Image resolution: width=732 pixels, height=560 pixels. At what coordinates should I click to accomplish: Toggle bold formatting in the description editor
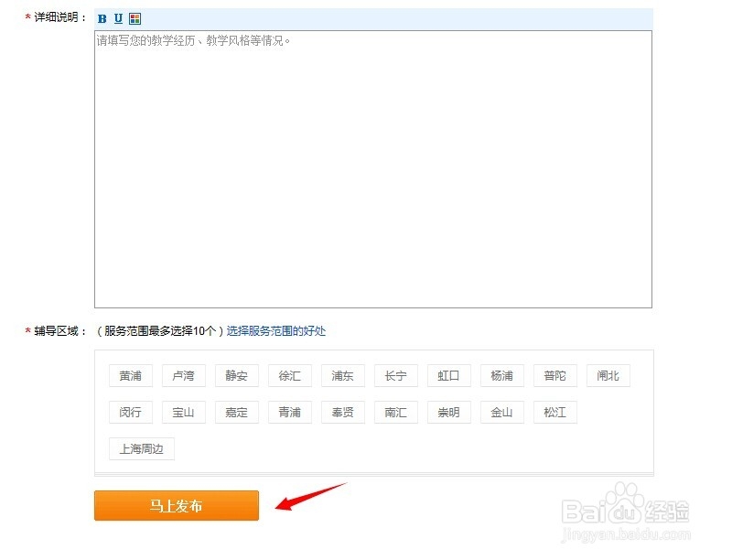pos(101,17)
